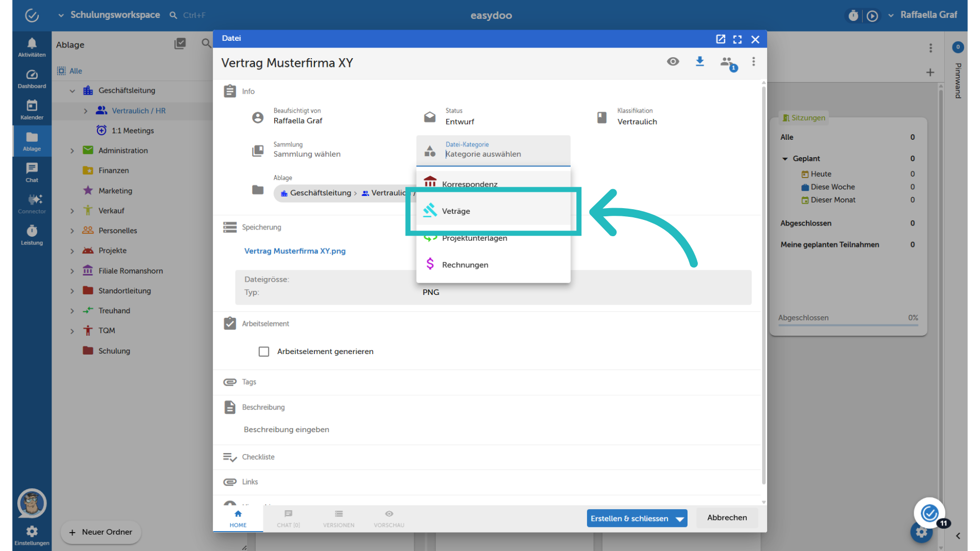Select Projektunterlagen category

click(x=493, y=238)
